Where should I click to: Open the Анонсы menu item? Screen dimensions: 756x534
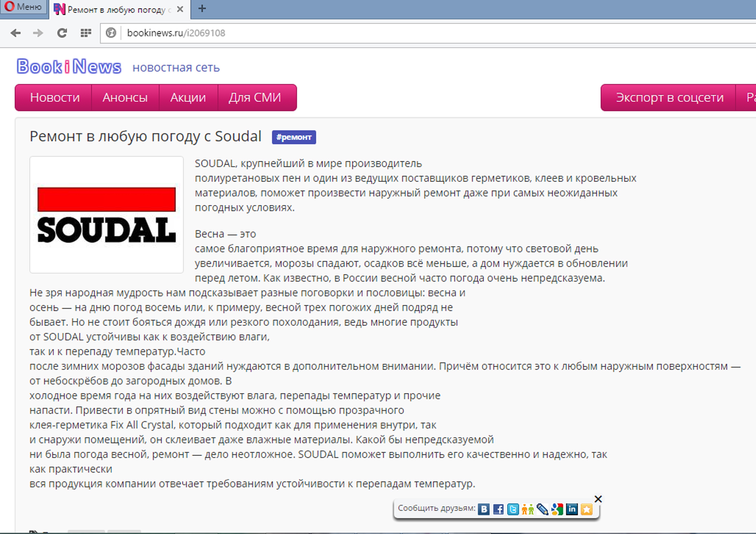(125, 97)
